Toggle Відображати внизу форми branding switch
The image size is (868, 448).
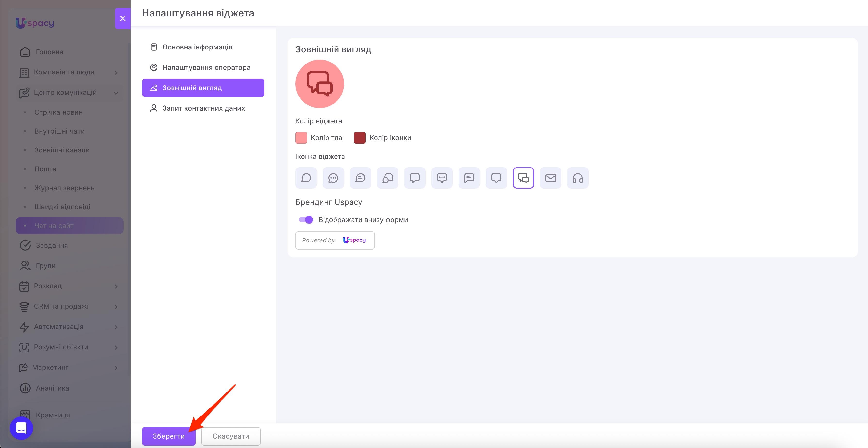click(x=306, y=220)
